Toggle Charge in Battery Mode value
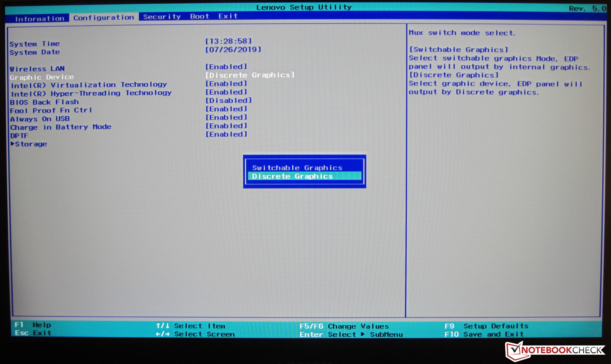 tap(226, 126)
